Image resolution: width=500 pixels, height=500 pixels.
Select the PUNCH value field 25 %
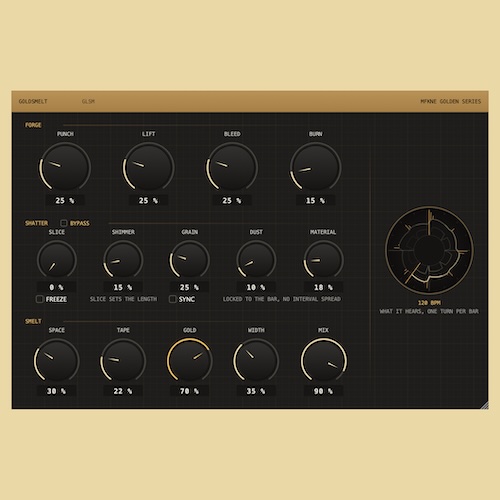65,200
